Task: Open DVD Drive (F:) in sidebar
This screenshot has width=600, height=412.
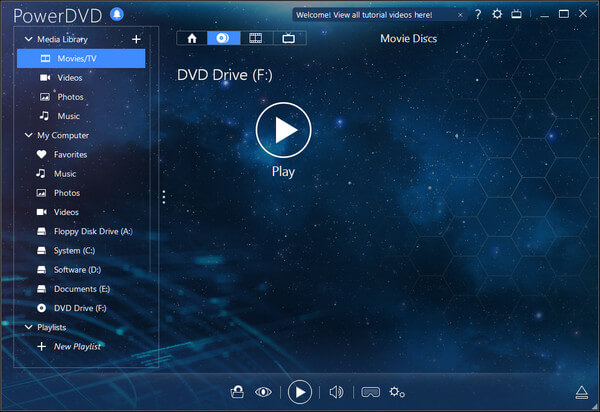Action: coord(81,308)
